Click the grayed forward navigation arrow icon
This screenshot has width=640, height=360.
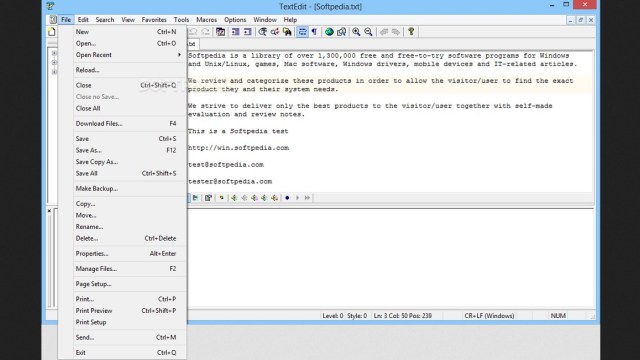pyautogui.click(x=396, y=32)
